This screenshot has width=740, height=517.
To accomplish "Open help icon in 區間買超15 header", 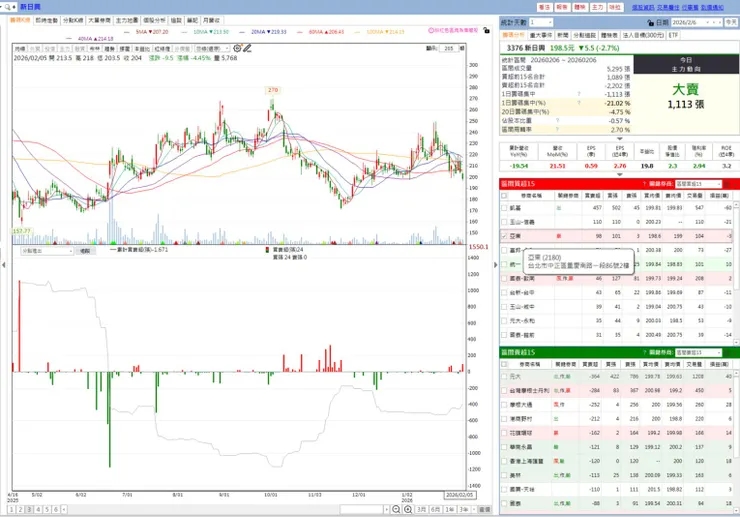I will (x=644, y=184).
